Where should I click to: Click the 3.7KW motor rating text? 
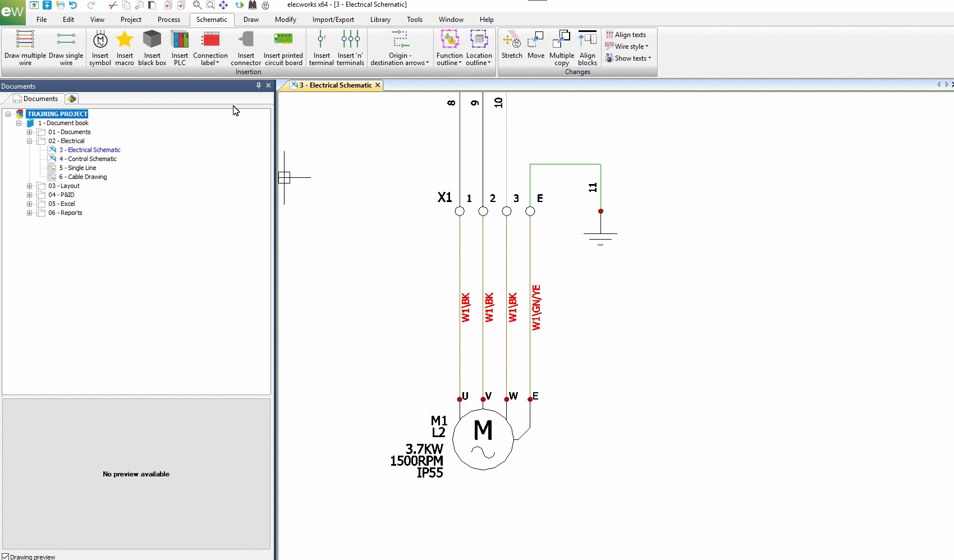tap(424, 449)
